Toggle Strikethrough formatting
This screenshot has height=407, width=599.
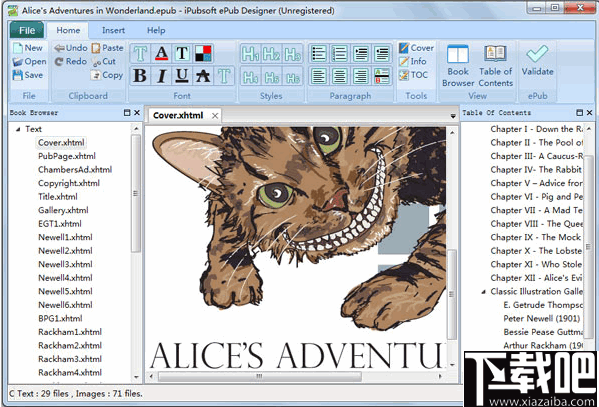click(203, 76)
